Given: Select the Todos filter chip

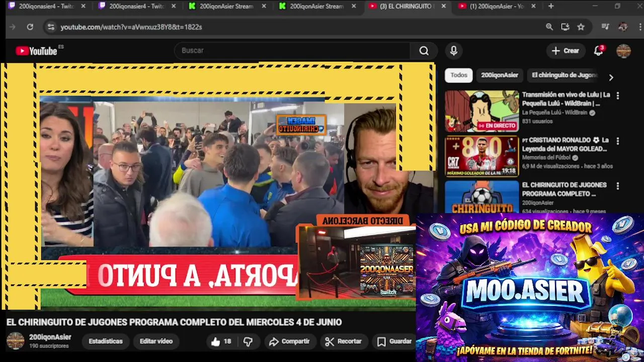Looking at the screenshot, I should pos(459,75).
